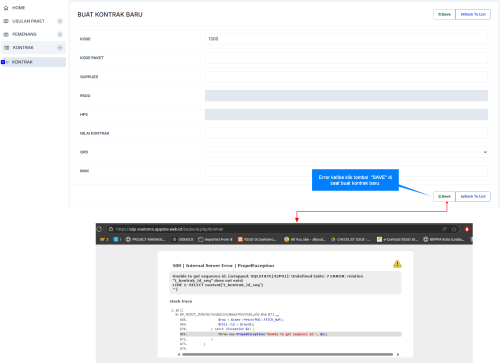Screen dimensions: 500x363
Task: Click the red extension icon in browser toolbar
Action: (x=467, y=229)
